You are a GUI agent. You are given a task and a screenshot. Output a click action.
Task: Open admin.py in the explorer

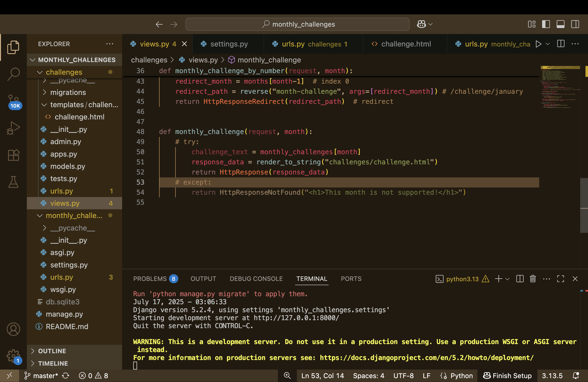point(74,142)
